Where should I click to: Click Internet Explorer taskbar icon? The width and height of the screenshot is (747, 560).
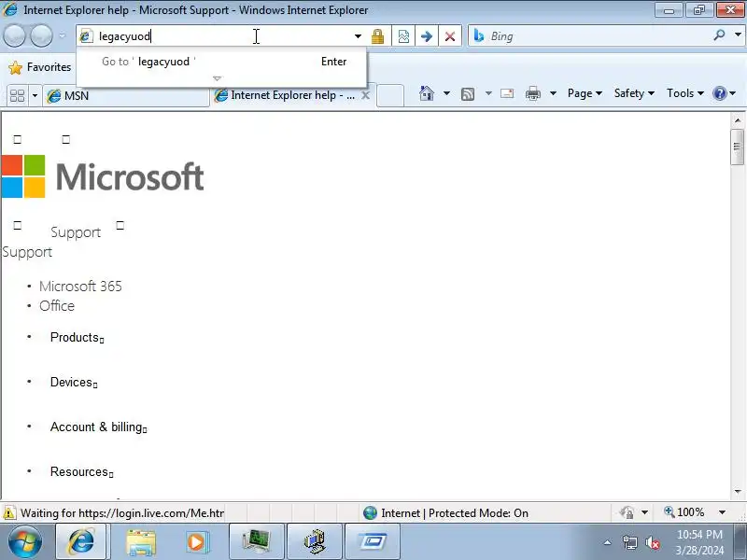tap(81, 541)
